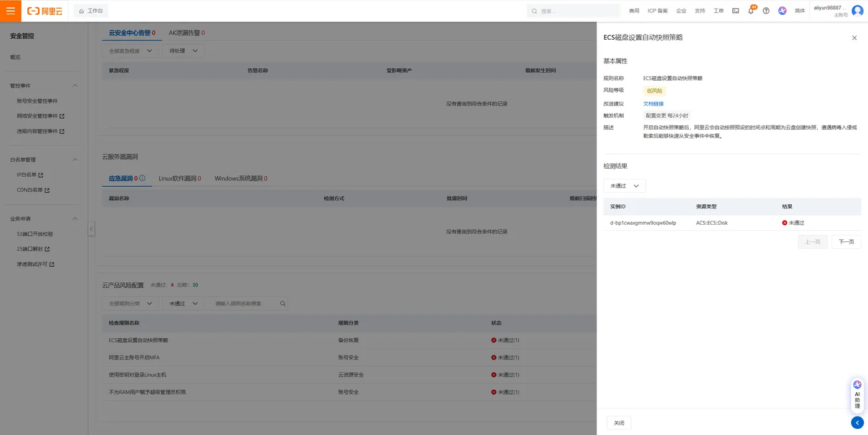The width and height of the screenshot is (868, 435).
Task: Open external link icon beside 渗透测试许可
Action: 52,264
